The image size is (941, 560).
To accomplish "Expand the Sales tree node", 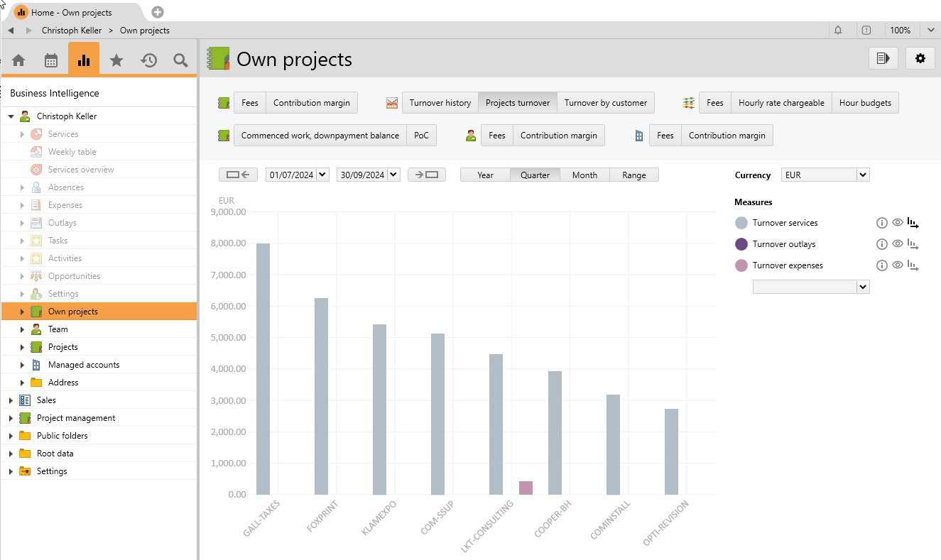I will pyautogui.click(x=11, y=400).
